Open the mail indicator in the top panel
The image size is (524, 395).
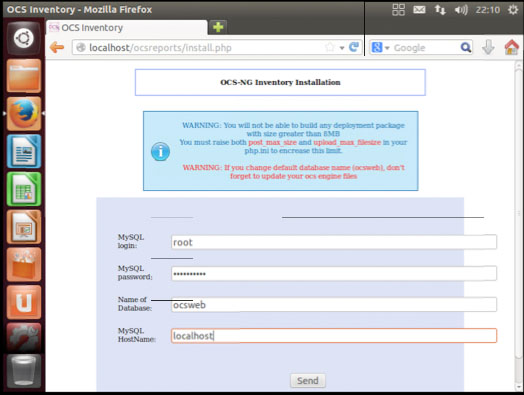[419, 10]
